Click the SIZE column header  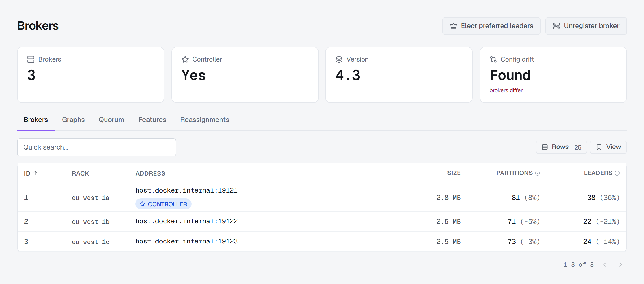coord(454,173)
